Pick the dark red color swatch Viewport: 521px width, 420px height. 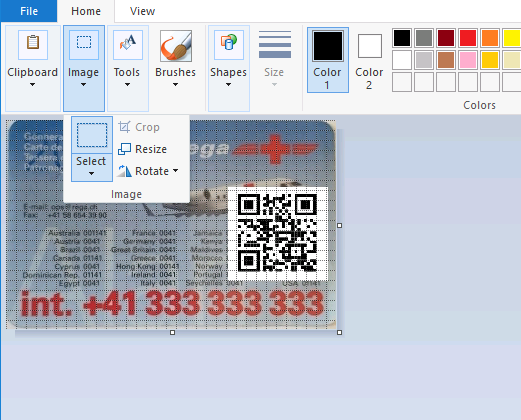[x=446, y=38]
